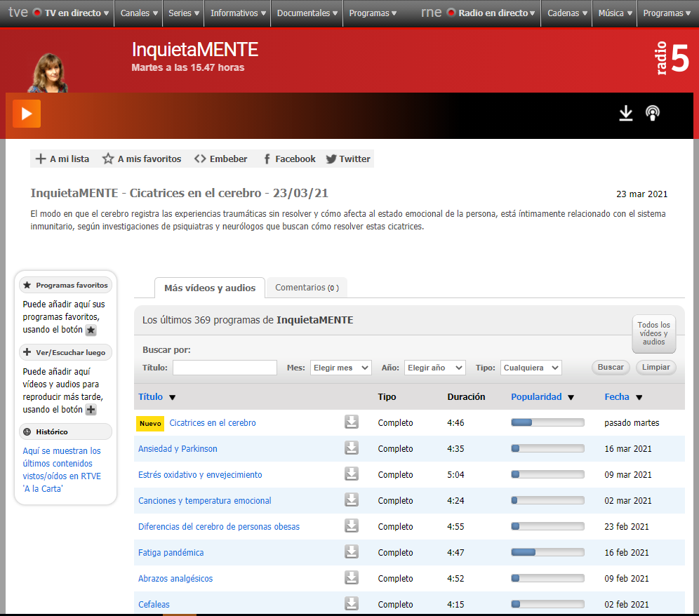Click the popularity bar for Fatiga pandémica
This screenshot has width=699, height=616.
coord(547,552)
